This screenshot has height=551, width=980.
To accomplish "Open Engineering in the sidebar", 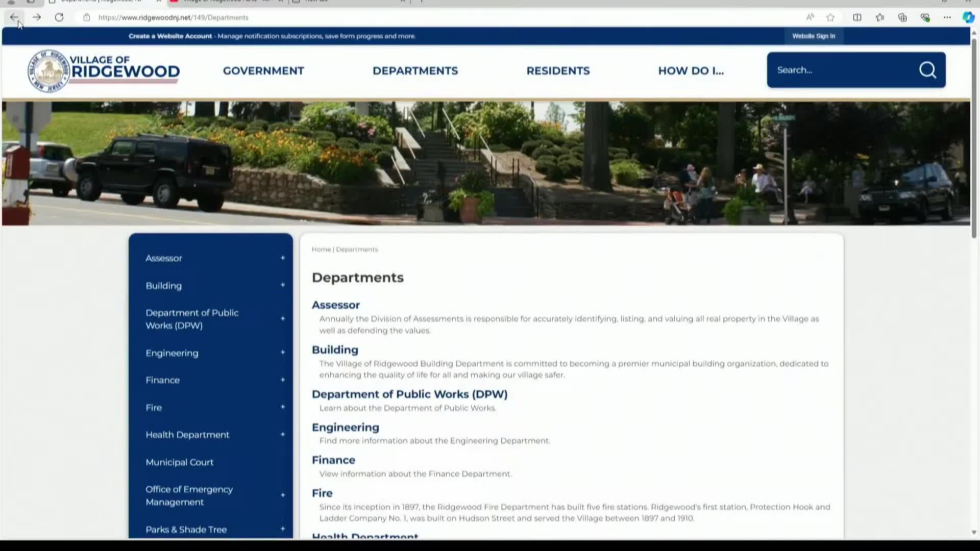I will (x=172, y=353).
